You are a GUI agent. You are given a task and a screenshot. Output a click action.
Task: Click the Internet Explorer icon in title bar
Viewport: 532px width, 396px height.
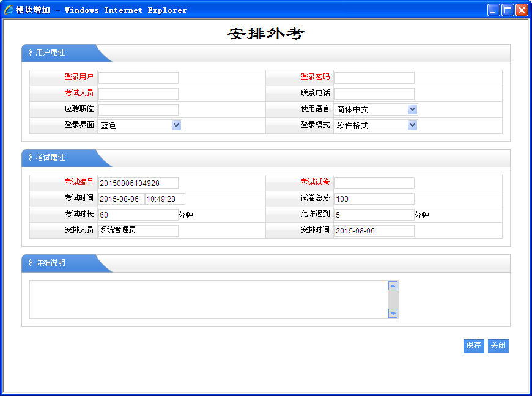(9, 10)
